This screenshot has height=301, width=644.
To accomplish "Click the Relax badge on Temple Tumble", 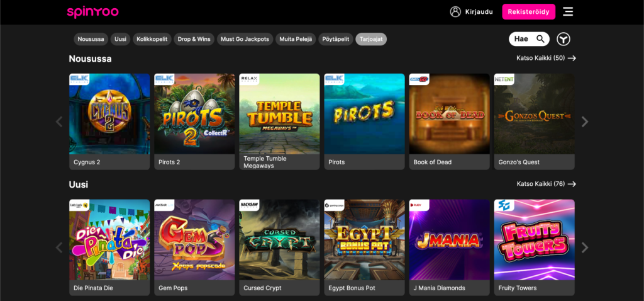I will (x=249, y=79).
